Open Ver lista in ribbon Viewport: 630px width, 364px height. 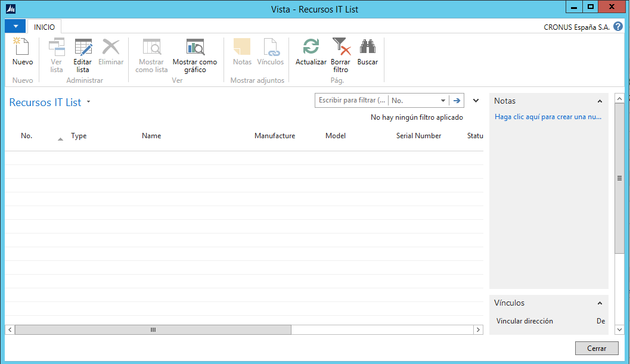pos(56,55)
